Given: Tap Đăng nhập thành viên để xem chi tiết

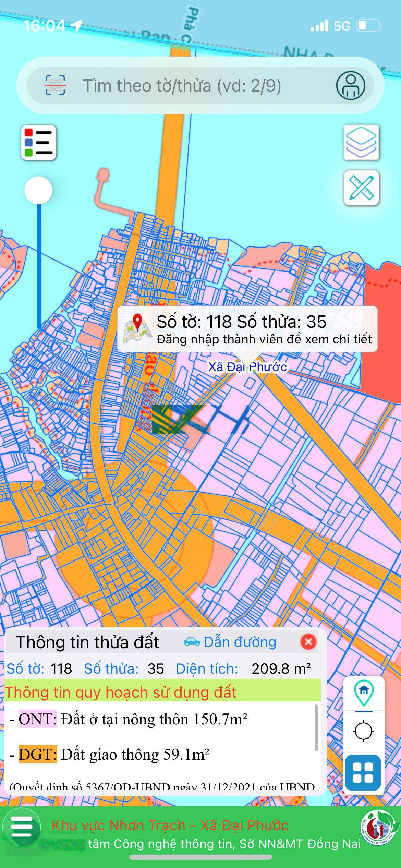Looking at the screenshot, I should pyautogui.click(x=264, y=339).
